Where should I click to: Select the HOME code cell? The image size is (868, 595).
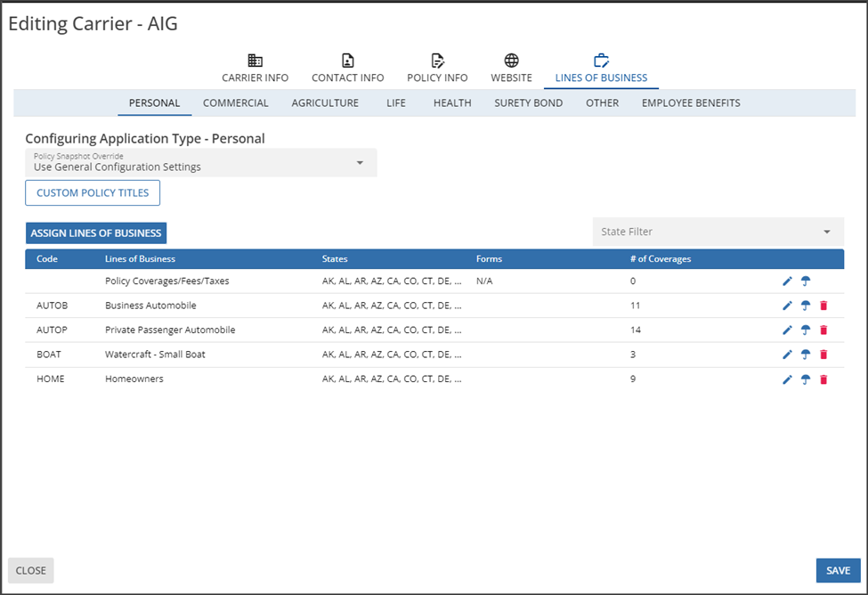[x=51, y=379]
